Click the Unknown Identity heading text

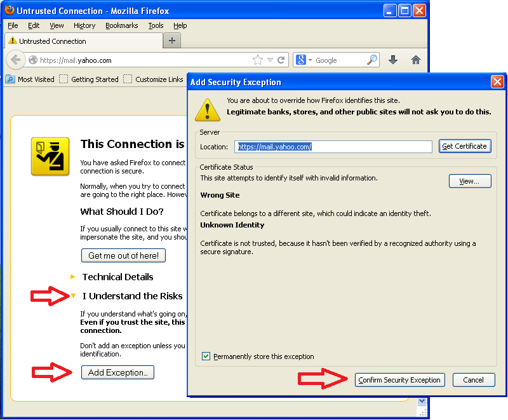[232, 225]
